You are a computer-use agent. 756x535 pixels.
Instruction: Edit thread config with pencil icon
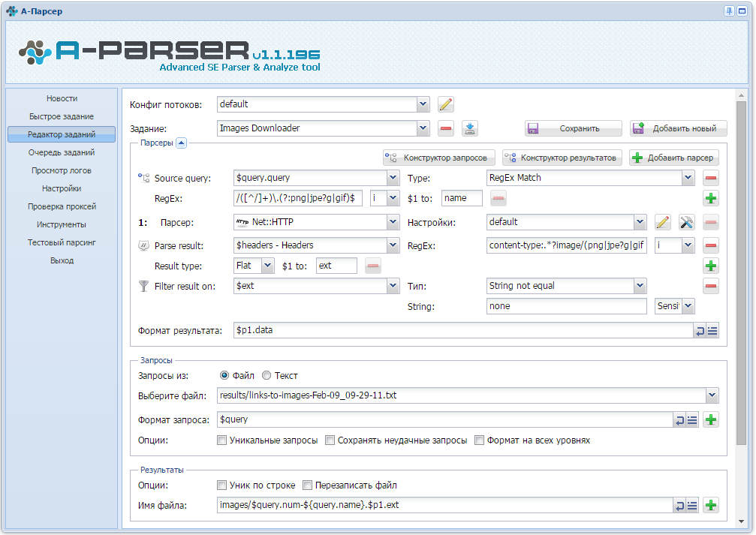pyautogui.click(x=445, y=104)
